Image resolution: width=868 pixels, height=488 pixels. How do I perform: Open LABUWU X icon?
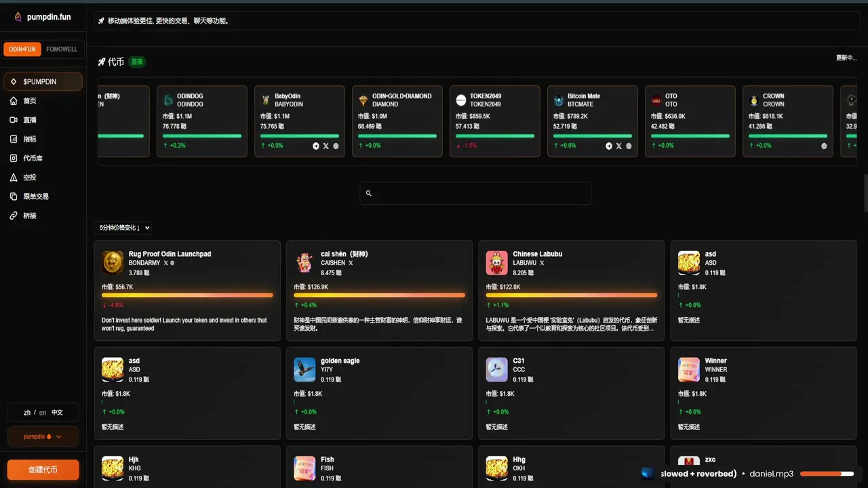542,263
